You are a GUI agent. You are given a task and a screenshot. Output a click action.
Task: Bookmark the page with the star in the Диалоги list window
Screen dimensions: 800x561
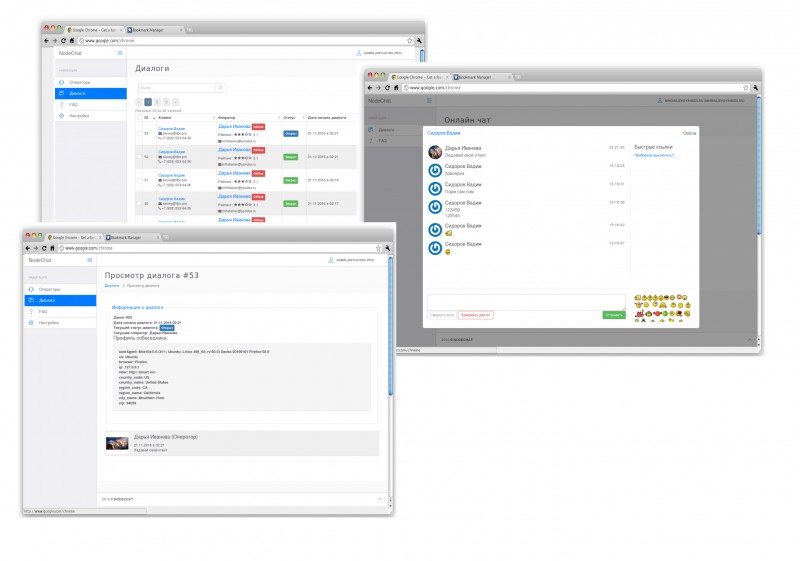coord(409,41)
